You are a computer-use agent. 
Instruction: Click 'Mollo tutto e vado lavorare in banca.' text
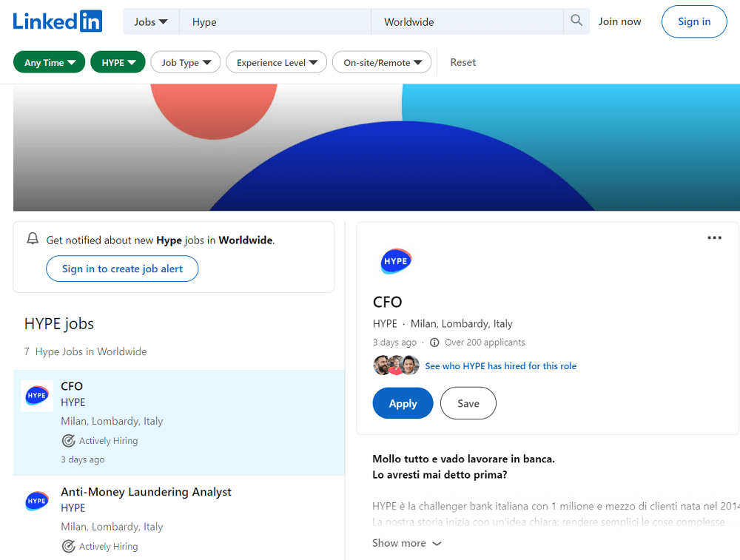[463, 459]
